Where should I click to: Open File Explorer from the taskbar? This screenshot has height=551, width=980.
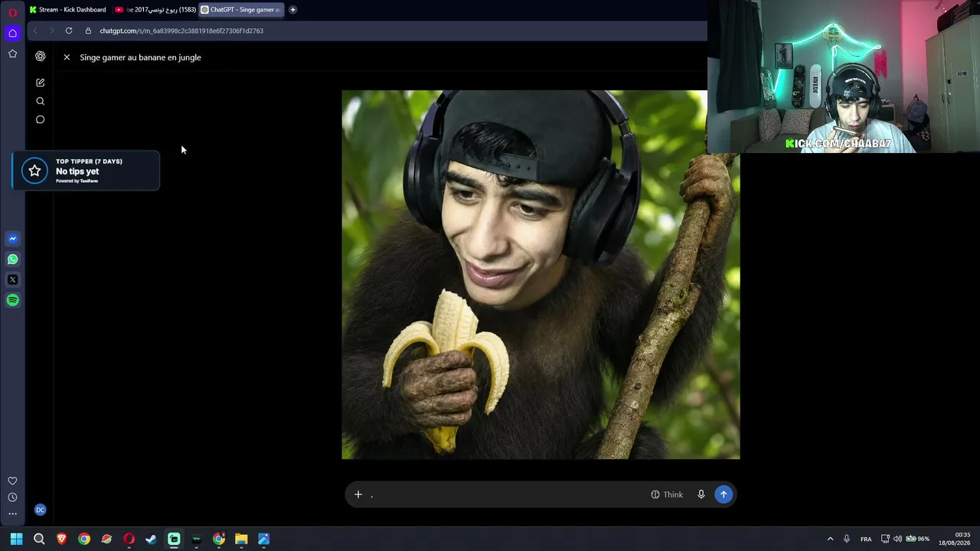(241, 539)
